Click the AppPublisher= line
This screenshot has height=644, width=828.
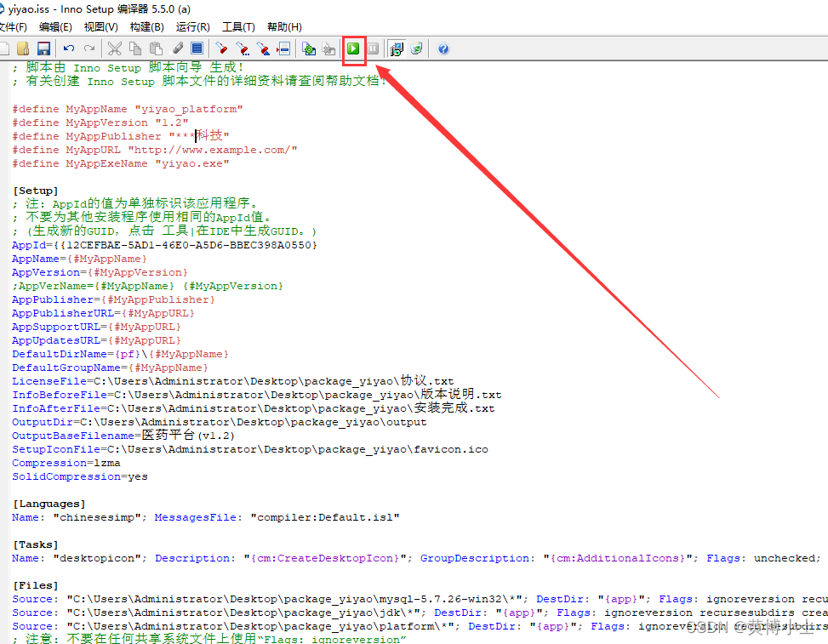[x=113, y=299]
